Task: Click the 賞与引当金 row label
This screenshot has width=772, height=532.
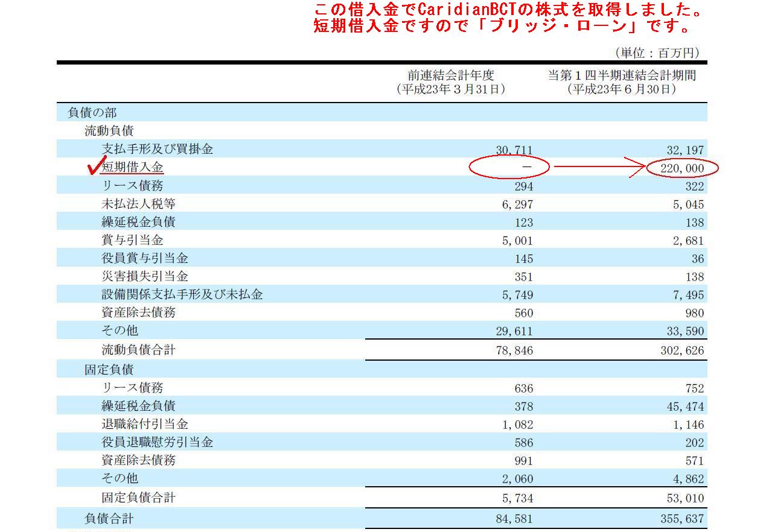Action: [132, 240]
